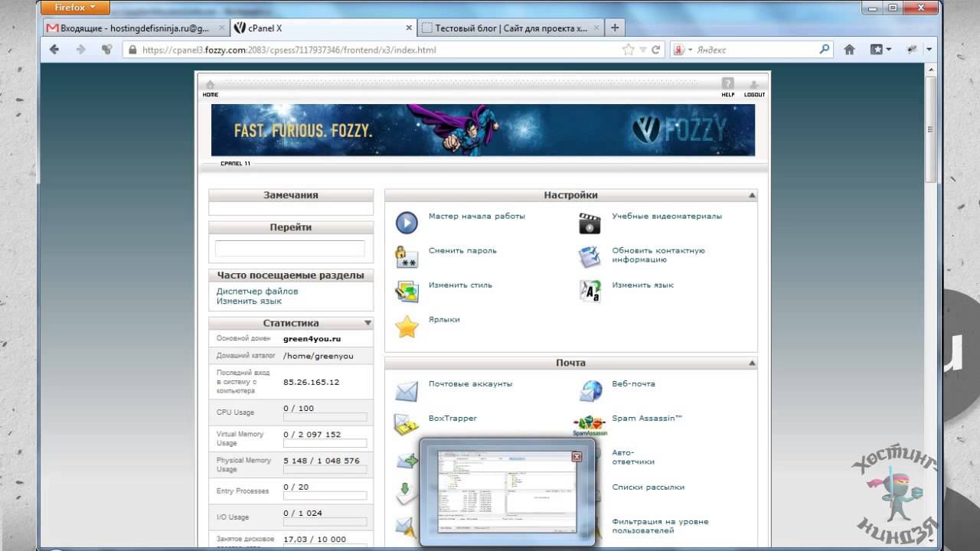Click the SpamAssassin logo icon

pos(590,425)
